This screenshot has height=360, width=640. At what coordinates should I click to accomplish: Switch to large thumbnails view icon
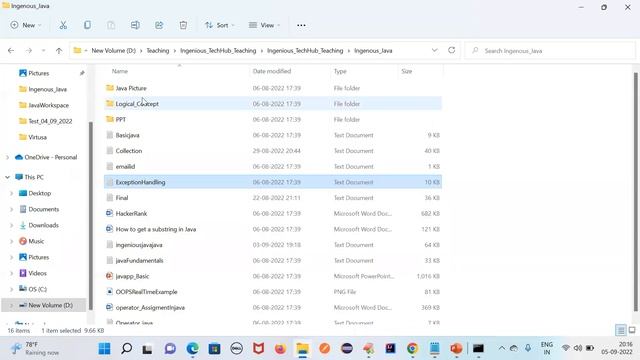(x=632, y=330)
